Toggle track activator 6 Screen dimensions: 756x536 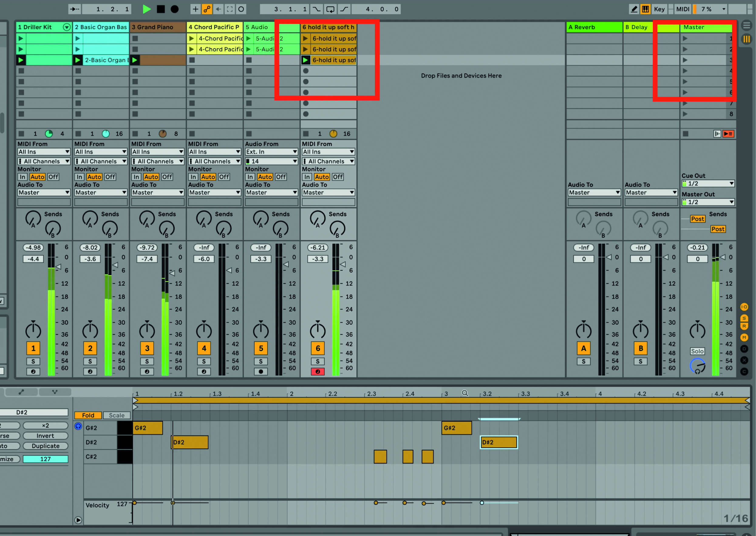point(318,348)
